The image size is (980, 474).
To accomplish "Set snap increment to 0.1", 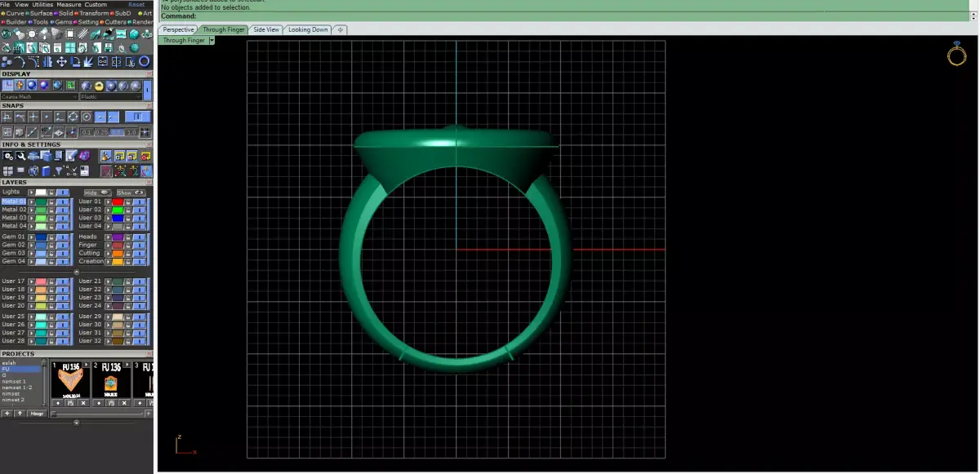I will click(x=87, y=132).
